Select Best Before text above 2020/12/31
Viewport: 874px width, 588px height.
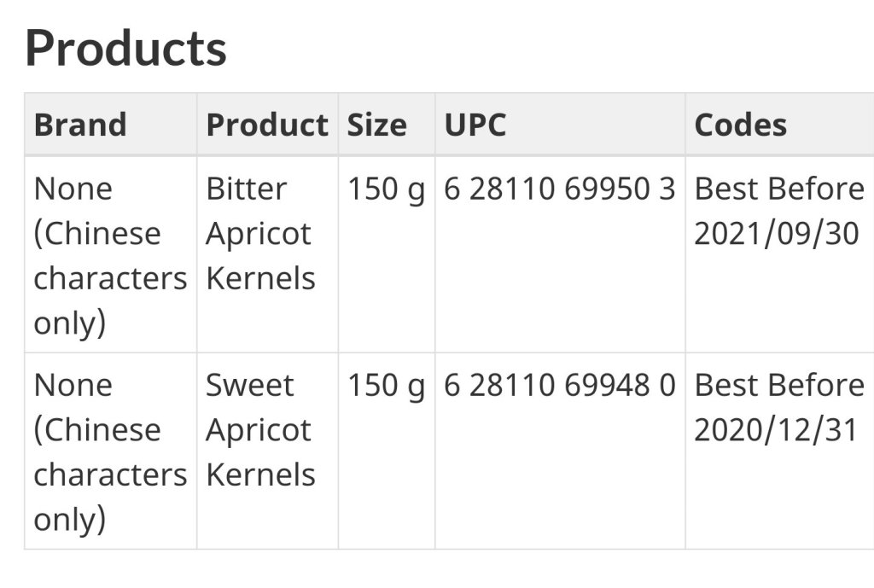779,385
